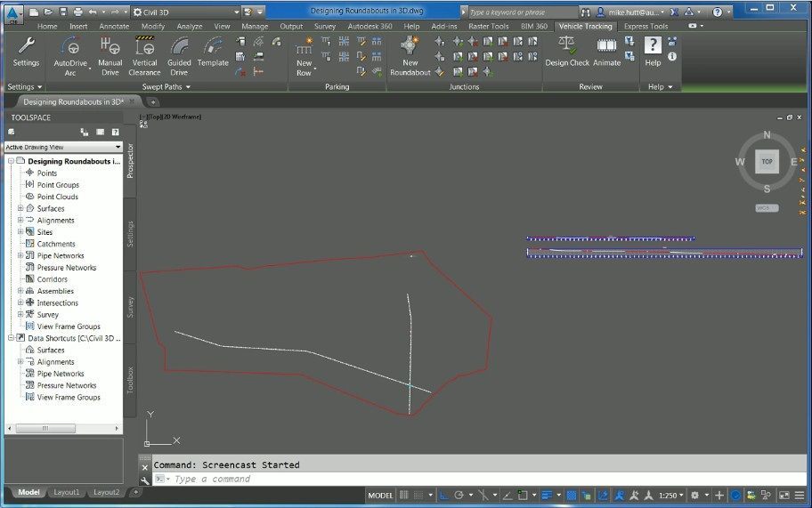The width and height of the screenshot is (812, 508).
Task: Switch to the Analyze ribbon tab
Action: [190, 26]
